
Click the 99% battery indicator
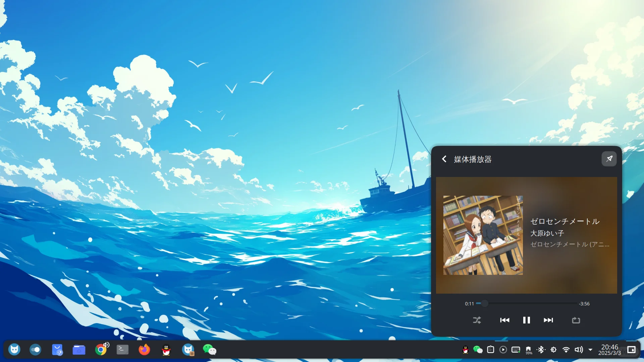tap(528, 350)
